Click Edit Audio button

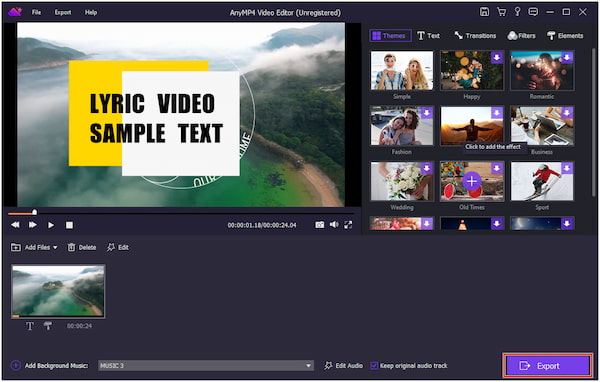click(x=344, y=366)
